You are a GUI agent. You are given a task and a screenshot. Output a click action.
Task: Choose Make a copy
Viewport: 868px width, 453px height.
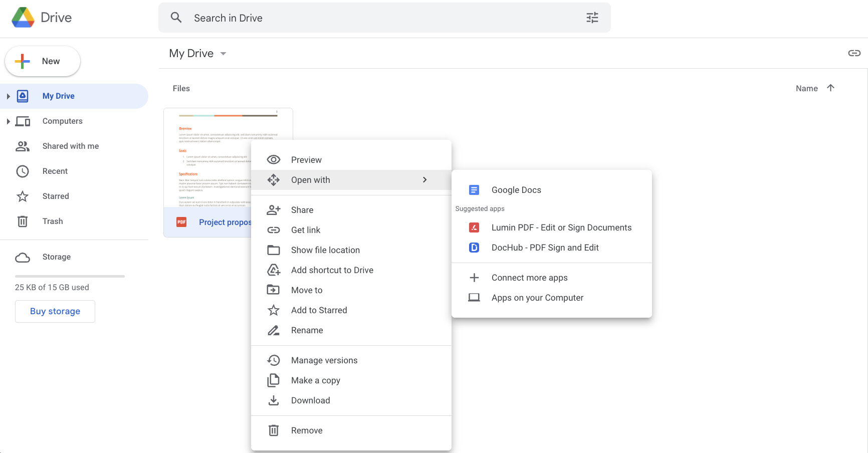click(351, 380)
